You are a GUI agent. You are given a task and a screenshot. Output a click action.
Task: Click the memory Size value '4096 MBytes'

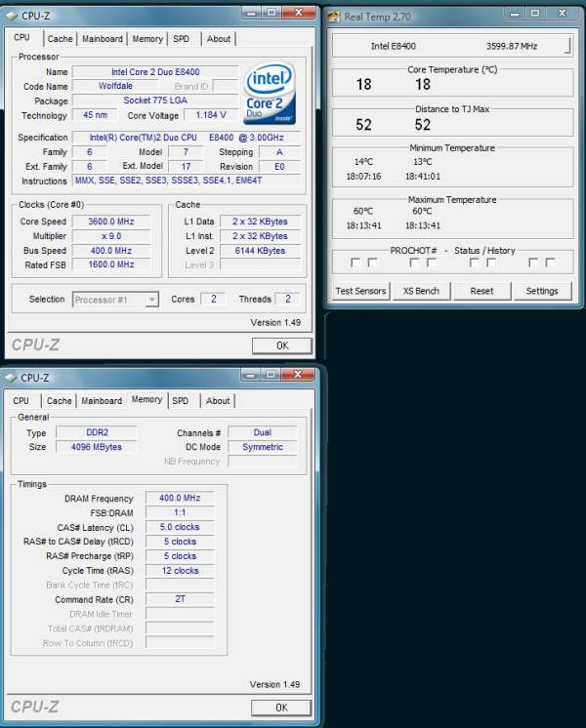tap(97, 447)
